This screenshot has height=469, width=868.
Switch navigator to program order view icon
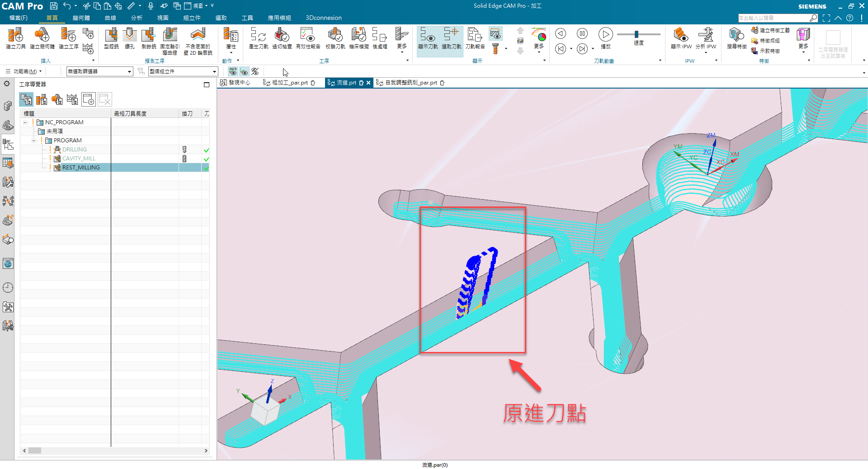26,99
